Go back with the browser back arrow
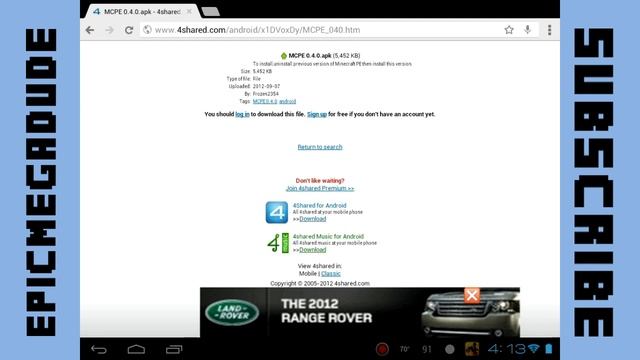The width and height of the screenshot is (640, 360). tap(90, 30)
